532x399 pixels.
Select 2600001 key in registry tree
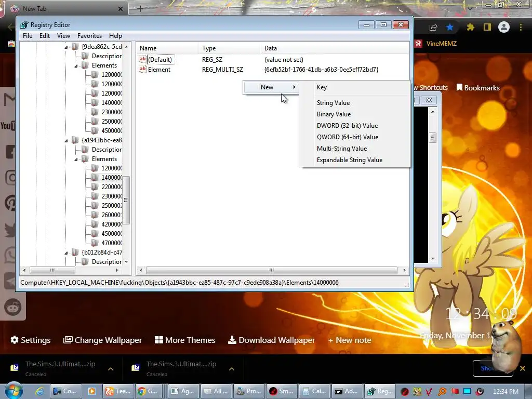click(111, 215)
